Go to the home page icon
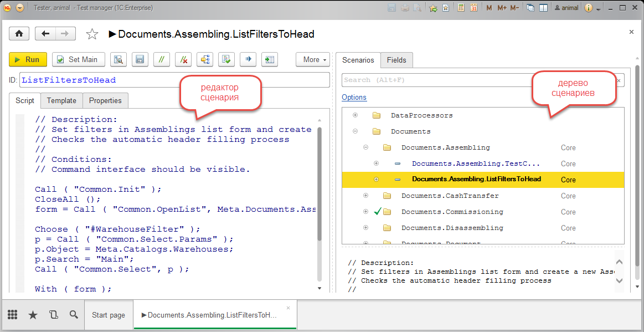644x332 pixels. (19, 34)
